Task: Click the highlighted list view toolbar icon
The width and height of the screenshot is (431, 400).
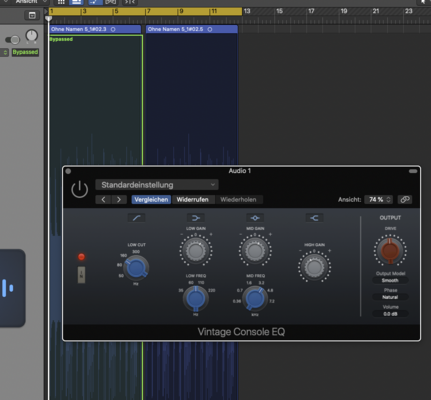Action: pyautogui.click(x=76, y=2)
